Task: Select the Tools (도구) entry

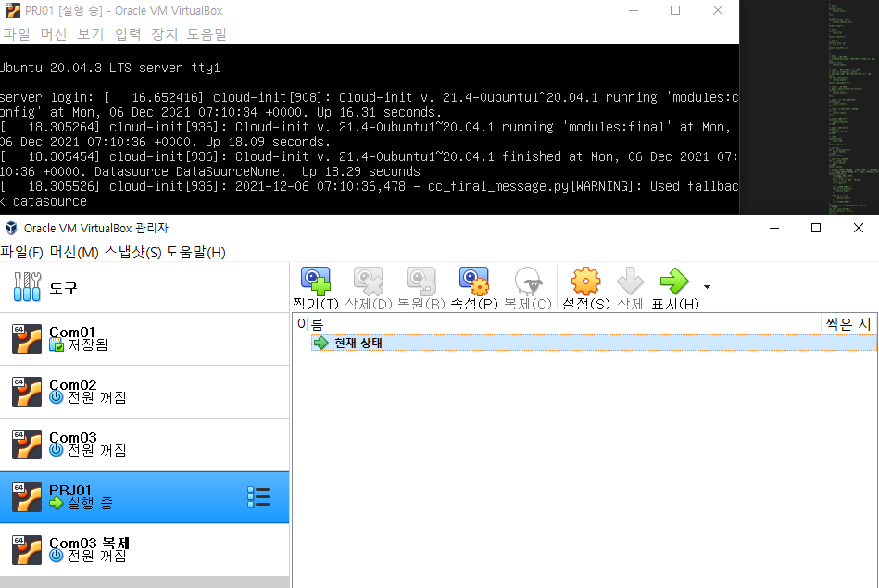Action: (x=144, y=287)
